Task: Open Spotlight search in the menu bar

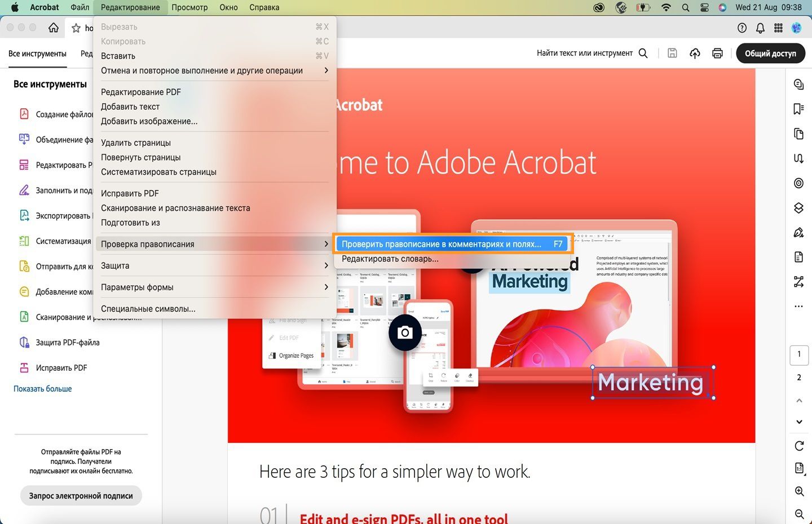Action: tap(685, 7)
